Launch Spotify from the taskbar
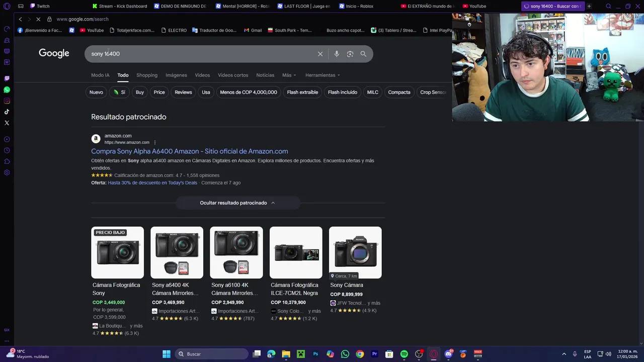This screenshot has width=644, height=362. coord(404,354)
